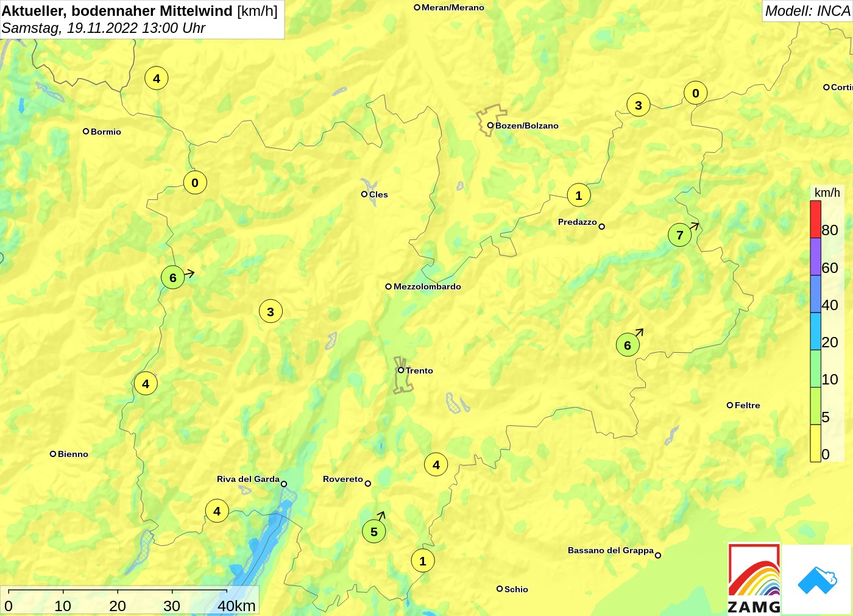Click the yellow 0-5 legend band
The height and width of the screenshot is (616, 853).
pyautogui.click(x=815, y=443)
